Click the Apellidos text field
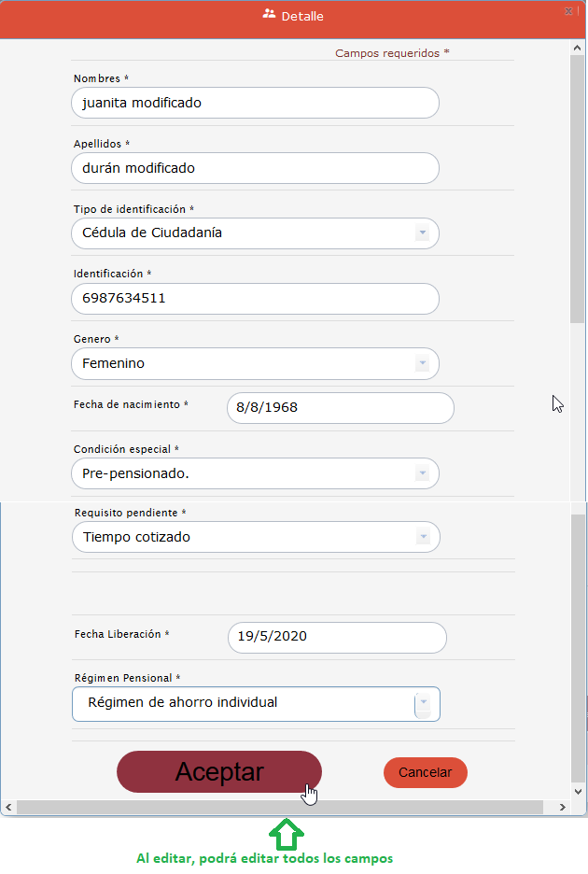This screenshot has height=874, width=588. 255,168
